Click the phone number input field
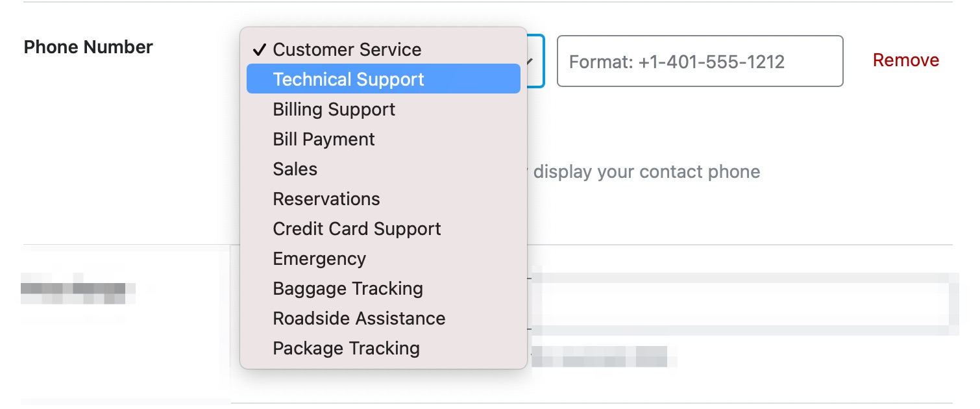Screen dimensions: 980x409 coord(700,61)
